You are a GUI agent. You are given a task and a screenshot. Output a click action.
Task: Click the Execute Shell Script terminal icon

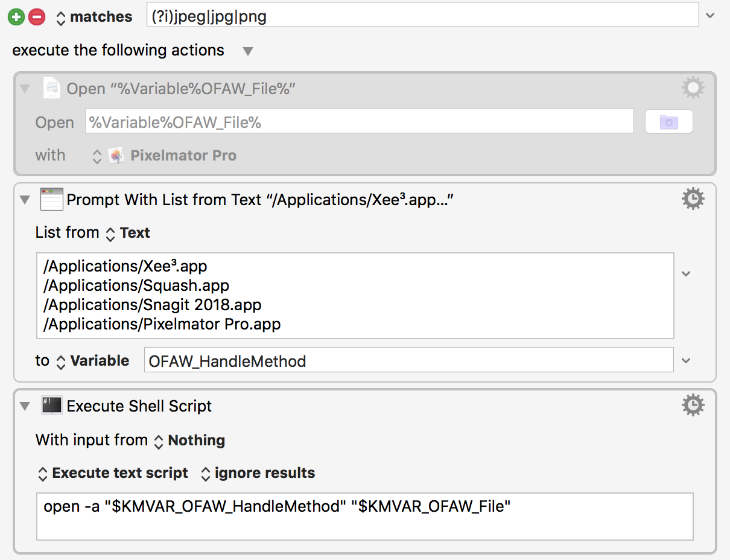pos(52,406)
